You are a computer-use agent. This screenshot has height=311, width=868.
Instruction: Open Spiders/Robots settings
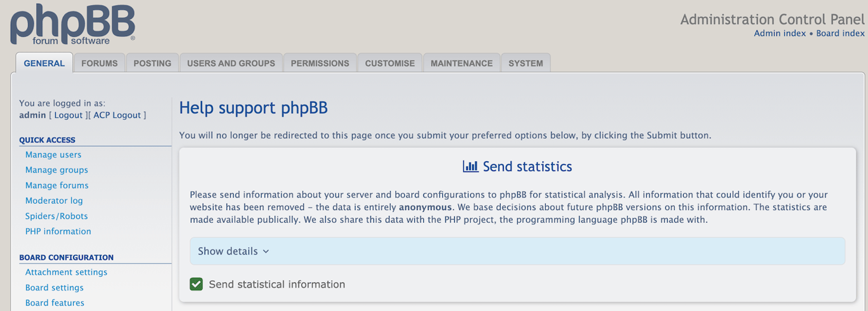(x=57, y=216)
